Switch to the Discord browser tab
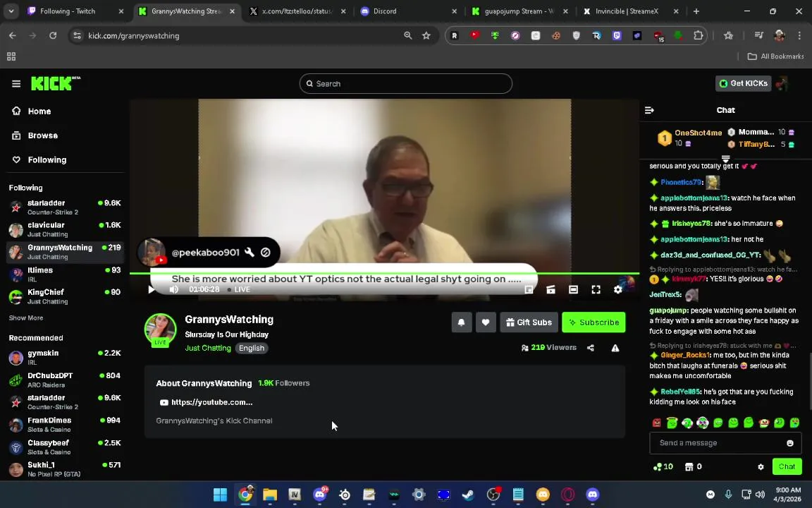 pyautogui.click(x=408, y=11)
